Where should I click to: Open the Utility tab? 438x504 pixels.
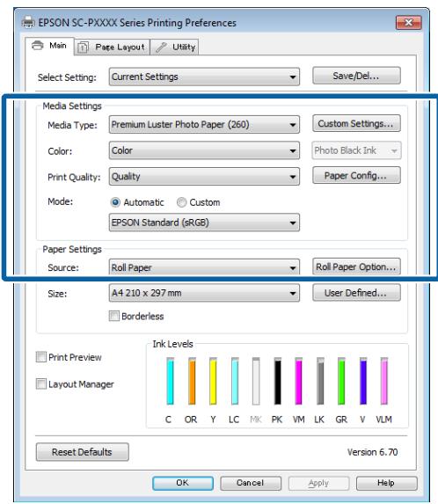click(x=174, y=47)
